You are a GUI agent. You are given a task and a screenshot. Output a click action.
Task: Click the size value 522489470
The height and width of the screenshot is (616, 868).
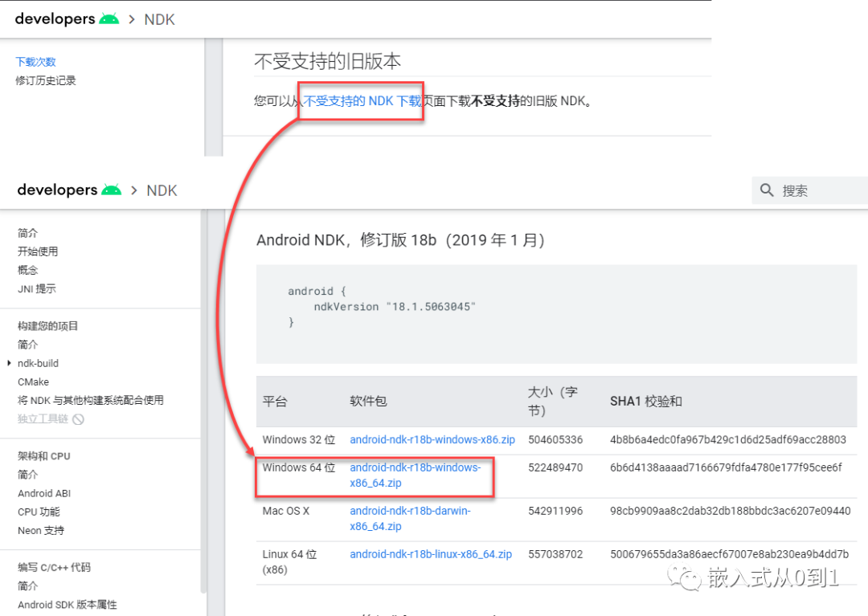[x=555, y=467]
